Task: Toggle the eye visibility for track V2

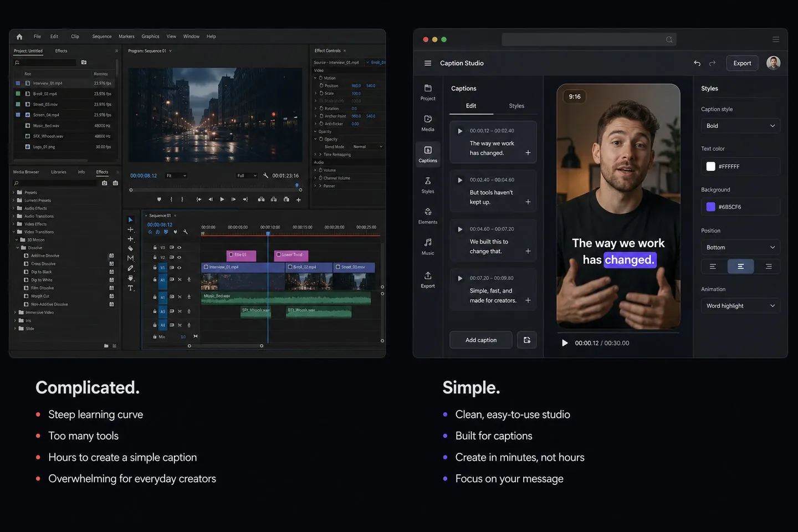Action: coord(179,257)
